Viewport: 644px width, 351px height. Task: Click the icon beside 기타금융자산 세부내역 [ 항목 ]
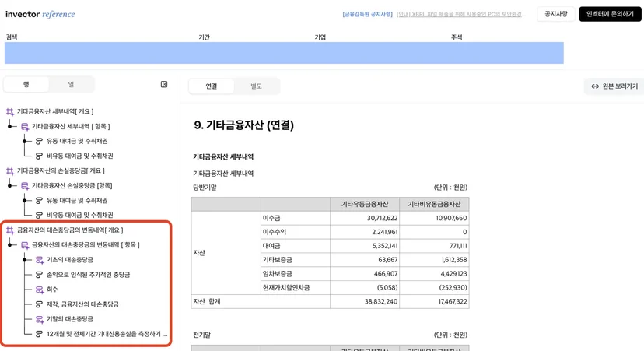point(25,127)
